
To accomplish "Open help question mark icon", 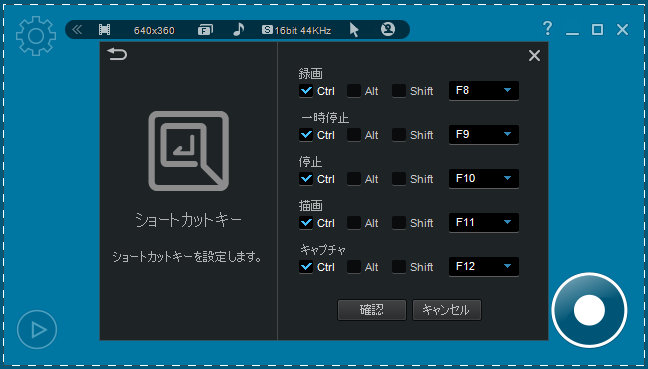I will (548, 29).
